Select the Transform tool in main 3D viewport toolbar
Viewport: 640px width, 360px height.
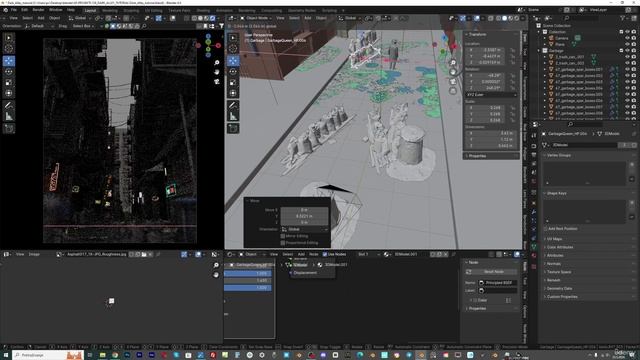(233, 93)
